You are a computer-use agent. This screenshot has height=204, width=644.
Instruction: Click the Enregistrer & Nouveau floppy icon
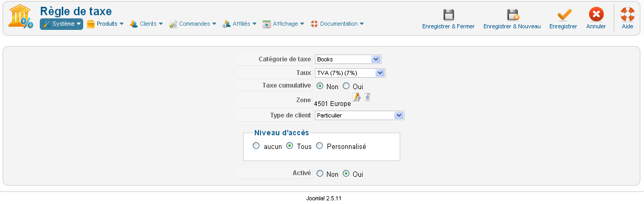click(x=512, y=14)
